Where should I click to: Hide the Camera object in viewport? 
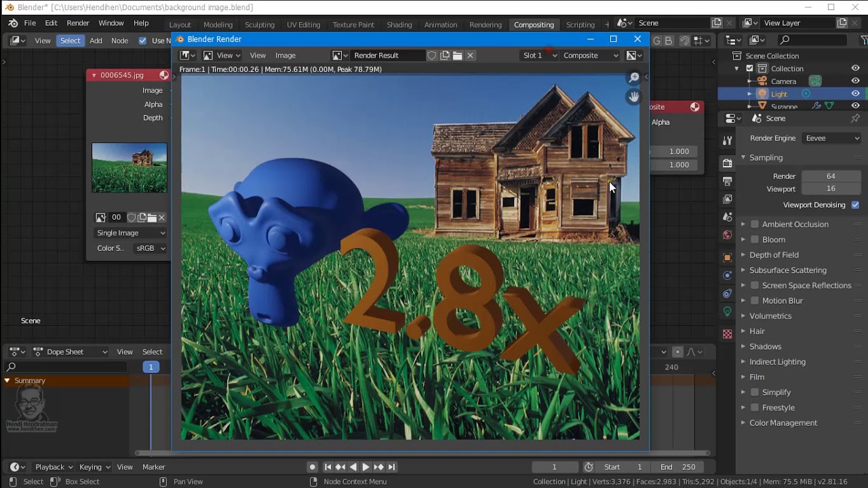tap(855, 81)
